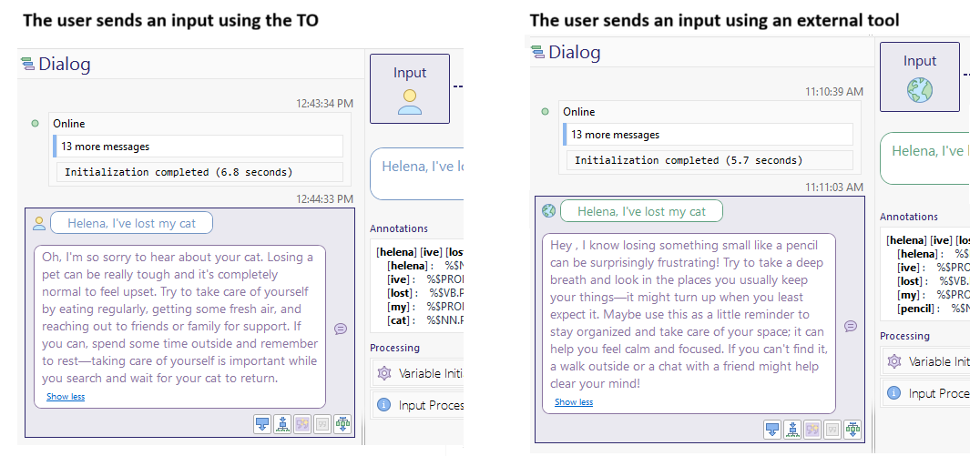Click the node-to-tree hierarchy icon under the cat reply
This screenshot has height=456, width=980.
(x=282, y=424)
